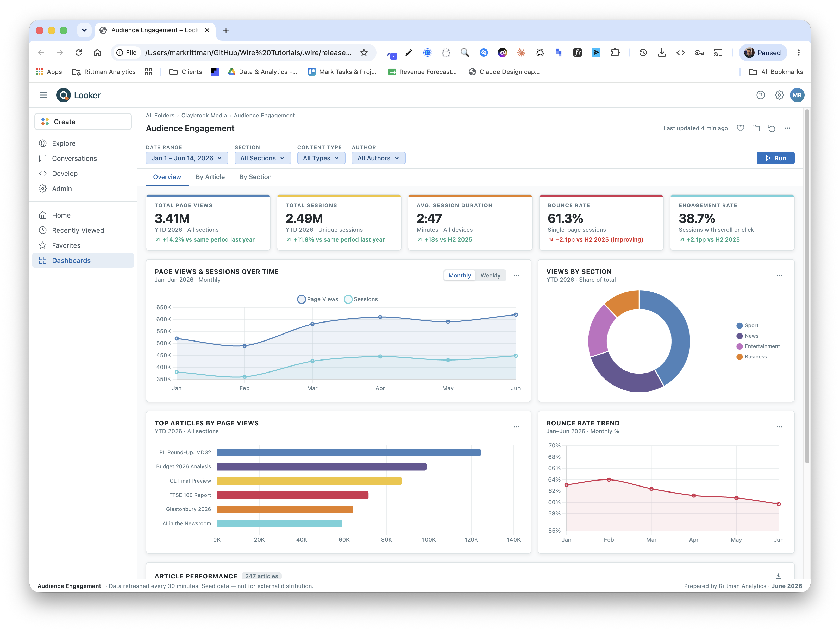Screen dimensions: 840x631
Task: Click the browser reload button
Action: point(79,52)
